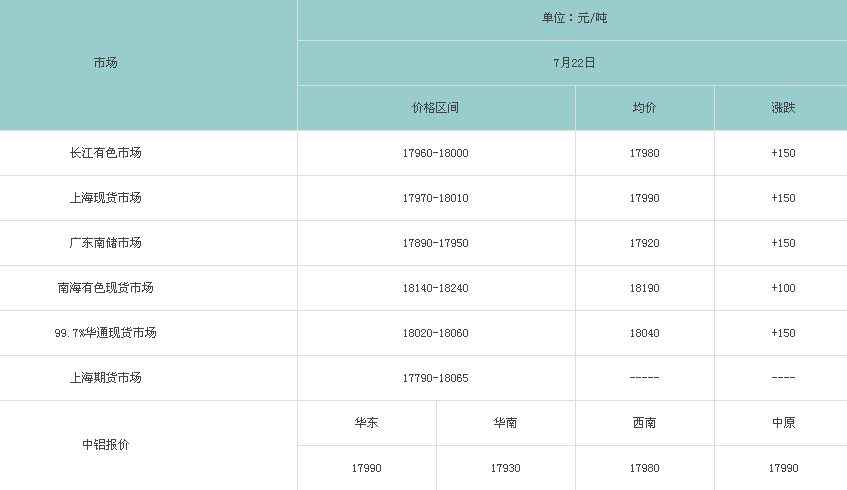Click the 西南 region cell
This screenshot has height=490, width=847.
click(644, 423)
